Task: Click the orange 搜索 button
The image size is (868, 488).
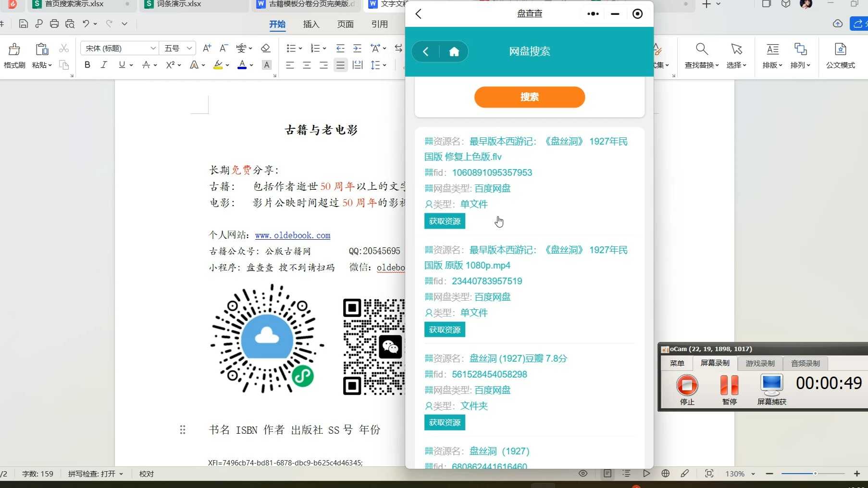Action: click(x=530, y=97)
